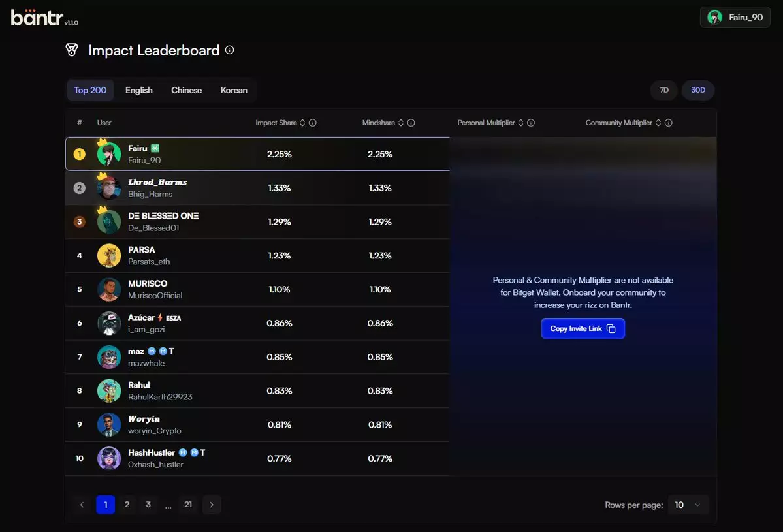
Task: Click the info icon next to Mindshare
Action: [x=411, y=123]
